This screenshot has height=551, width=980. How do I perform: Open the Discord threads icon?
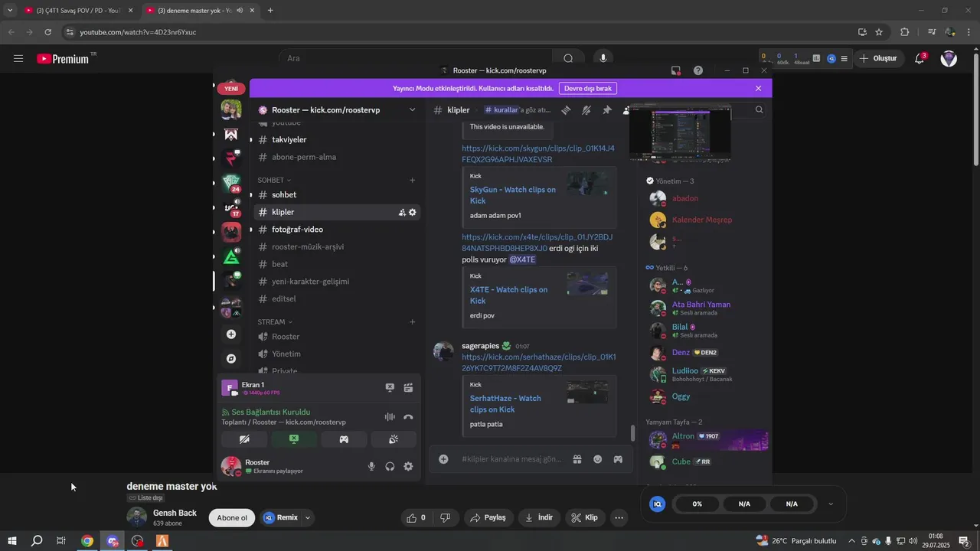566,110
